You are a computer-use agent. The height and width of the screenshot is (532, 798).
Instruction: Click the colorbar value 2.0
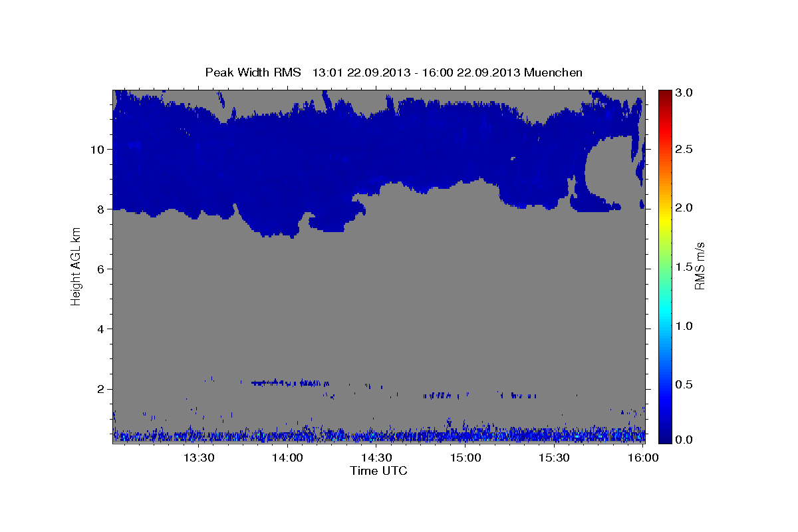[x=684, y=207]
